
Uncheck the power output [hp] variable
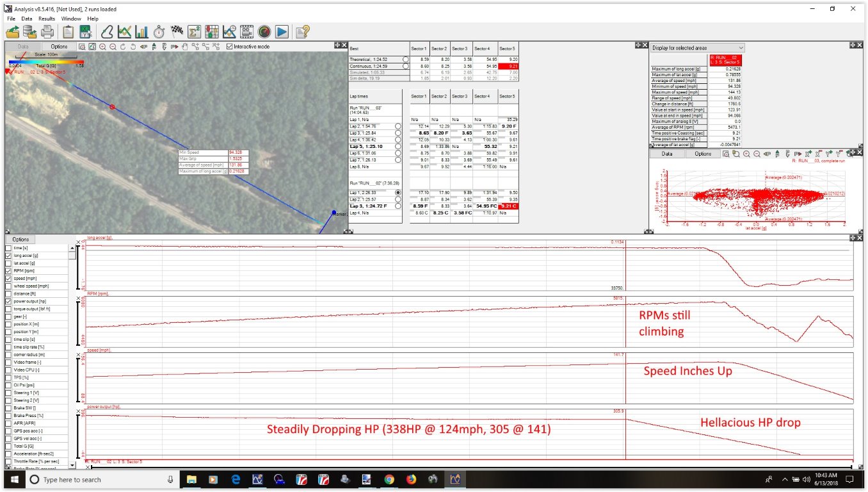click(8, 301)
